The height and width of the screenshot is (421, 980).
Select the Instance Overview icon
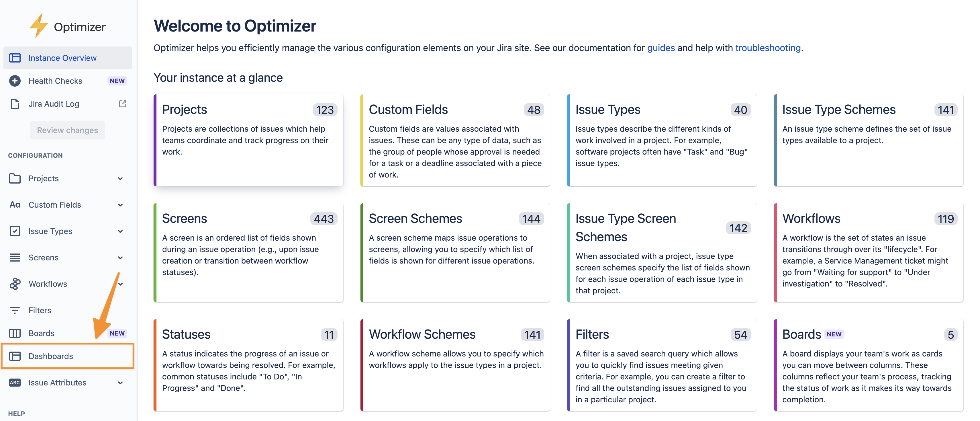pyautogui.click(x=15, y=58)
